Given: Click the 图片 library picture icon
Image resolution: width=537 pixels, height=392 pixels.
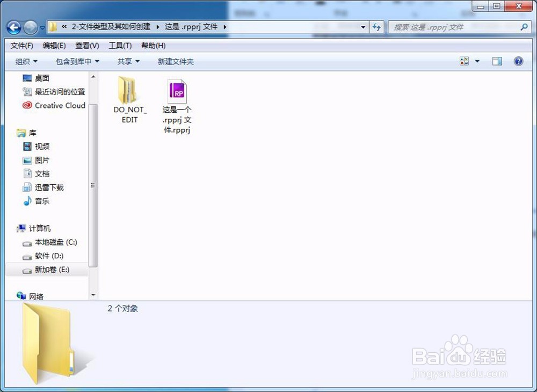Looking at the screenshot, I should pyautogui.click(x=27, y=160).
